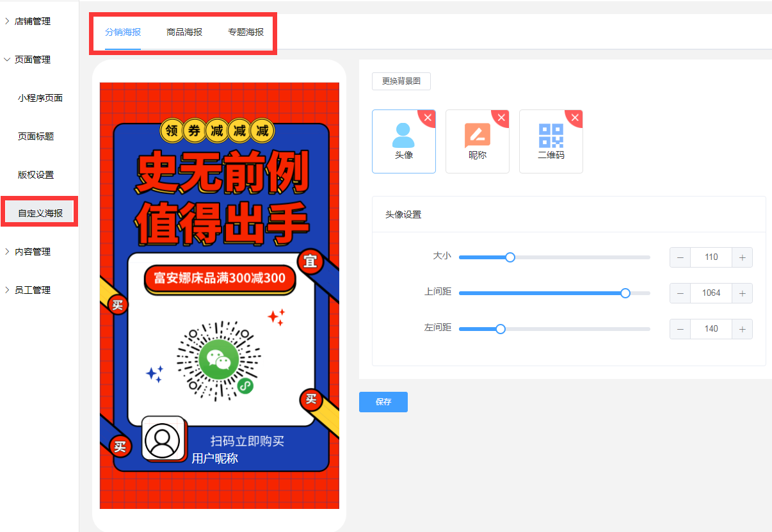772x532 pixels.
Task: Remove the 二维码 element with its red X
Action: pos(575,117)
